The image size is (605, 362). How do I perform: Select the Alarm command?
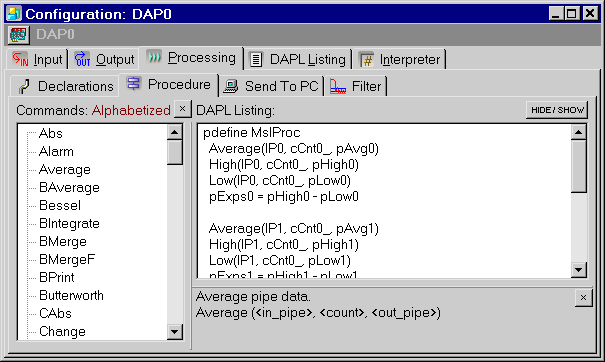click(x=56, y=151)
